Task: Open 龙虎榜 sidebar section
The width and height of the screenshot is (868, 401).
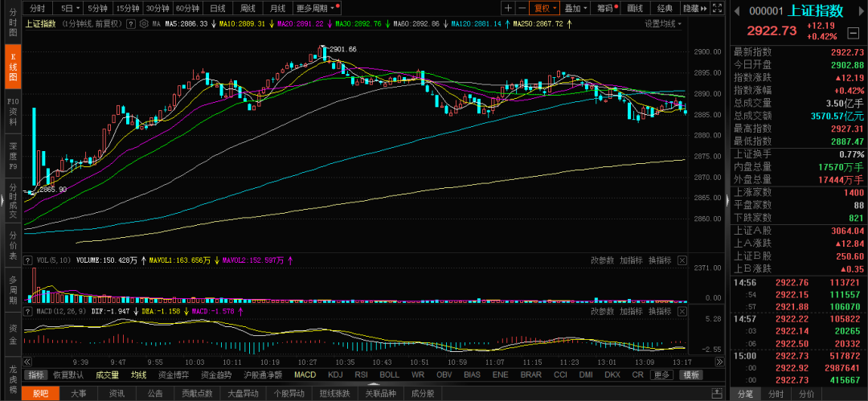Action: 13,380
